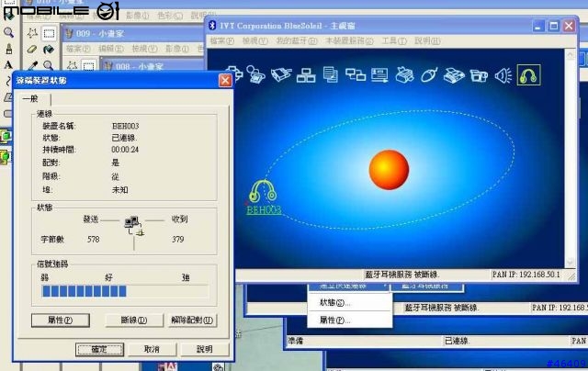
Task: Switch to the 一般 tab in status dialog
Action: click(30, 99)
